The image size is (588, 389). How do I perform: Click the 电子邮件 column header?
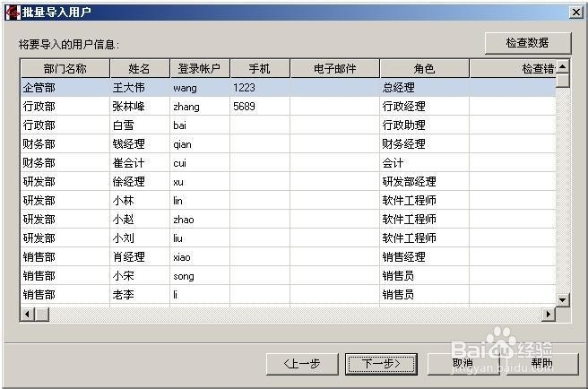tap(335, 69)
